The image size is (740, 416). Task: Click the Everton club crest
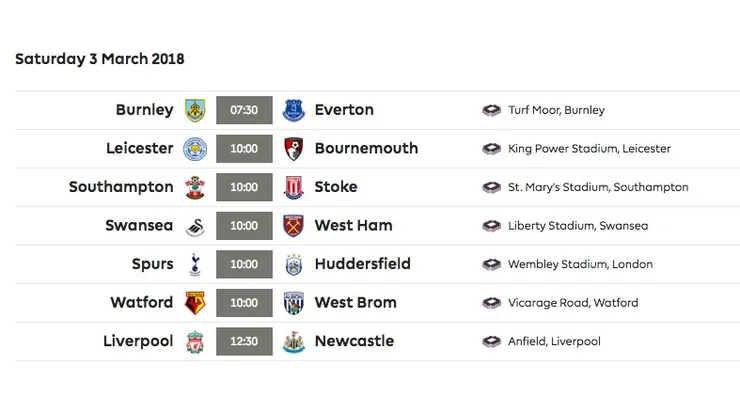pyautogui.click(x=293, y=110)
